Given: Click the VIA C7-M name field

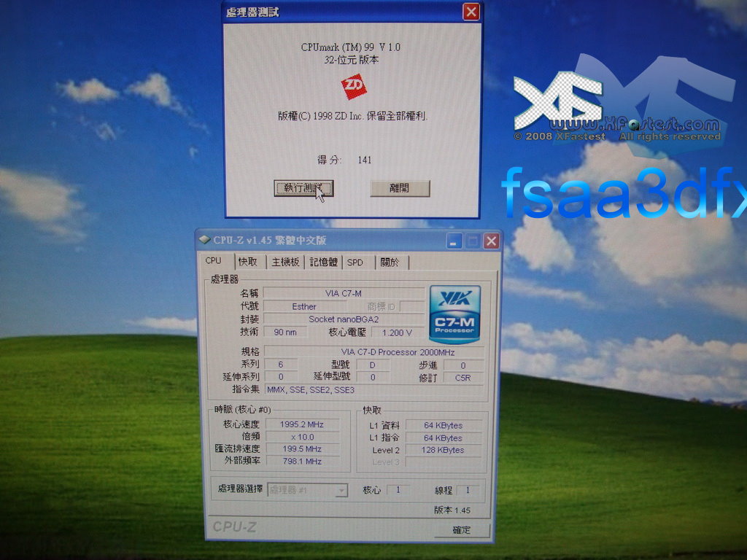Looking at the screenshot, I should coord(344,293).
